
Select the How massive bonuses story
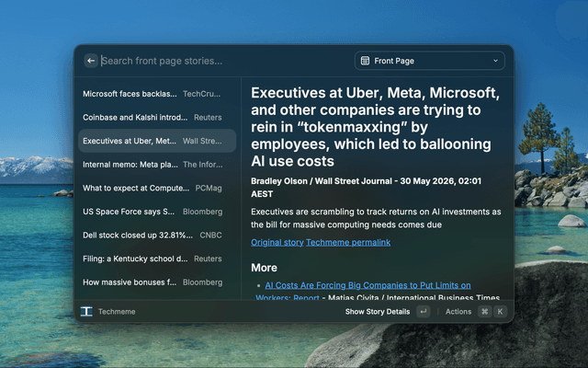tap(157, 282)
